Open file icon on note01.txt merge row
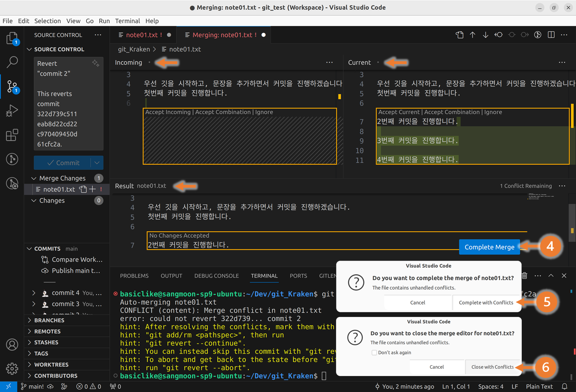Screen dimensions: 576x392 pyautogui.click(x=83, y=189)
